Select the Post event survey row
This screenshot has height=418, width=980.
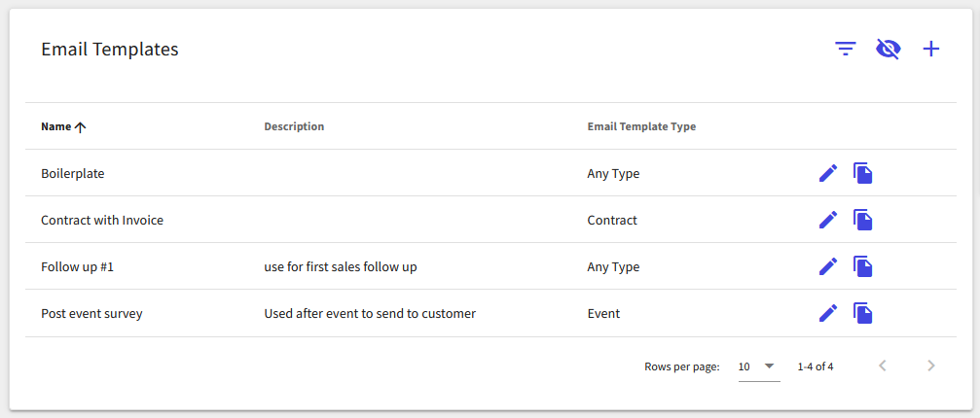[490, 313]
